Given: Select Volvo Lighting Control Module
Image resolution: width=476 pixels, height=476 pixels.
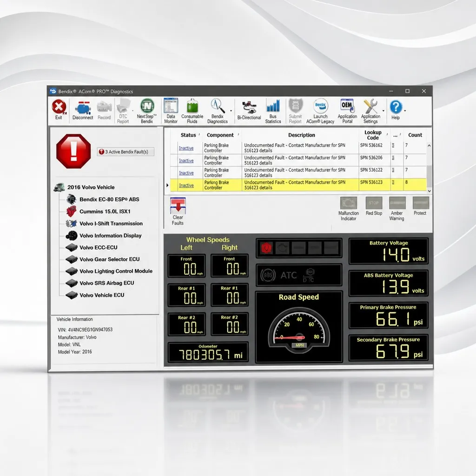Looking at the screenshot, I should tap(116, 271).
